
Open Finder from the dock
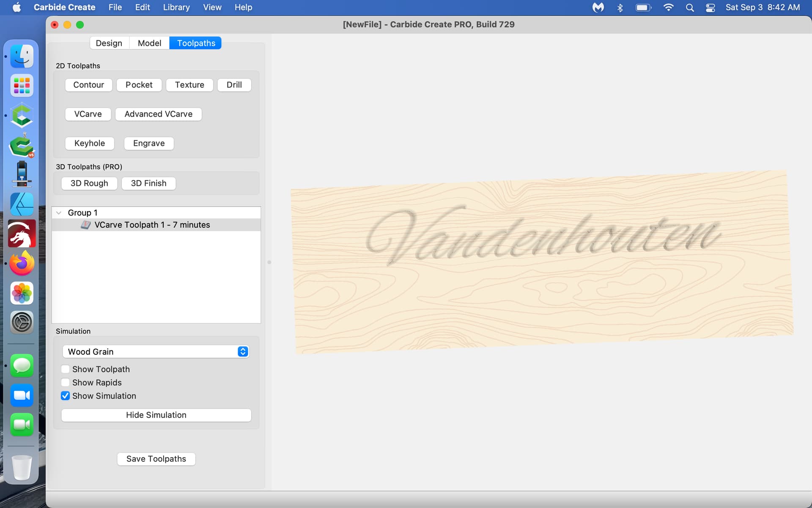click(x=22, y=56)
